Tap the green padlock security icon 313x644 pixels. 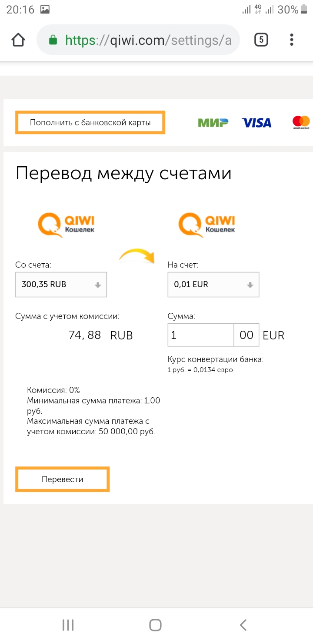[x=53, y=40]
